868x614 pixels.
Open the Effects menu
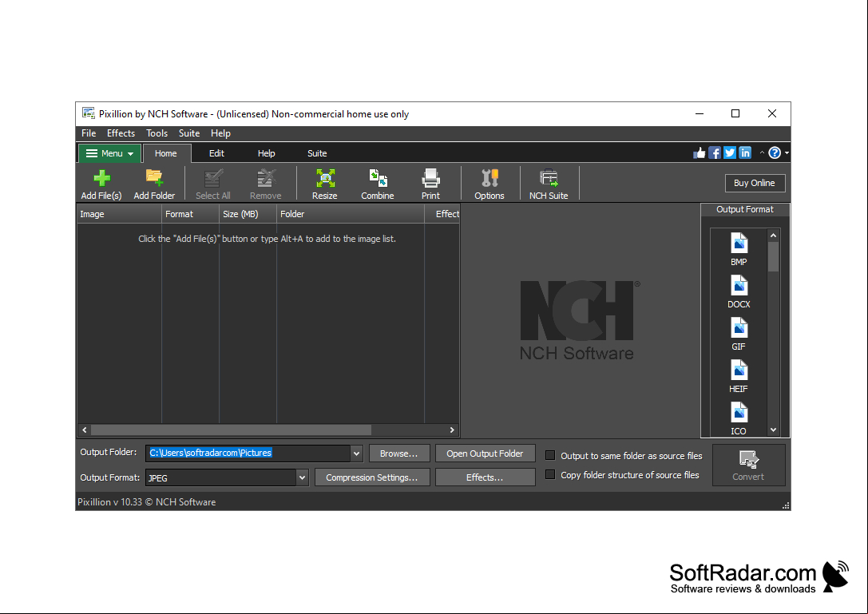[x=121, y=133]
